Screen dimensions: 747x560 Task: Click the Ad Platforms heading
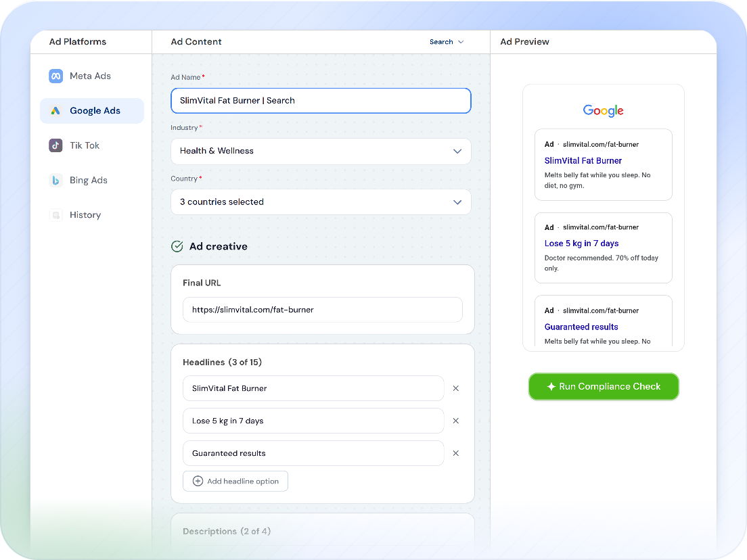click(x=78, y=42)
